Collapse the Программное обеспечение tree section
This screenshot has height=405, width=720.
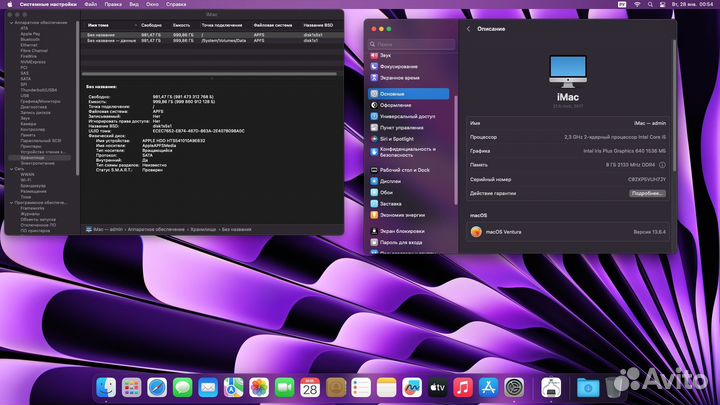11,202
